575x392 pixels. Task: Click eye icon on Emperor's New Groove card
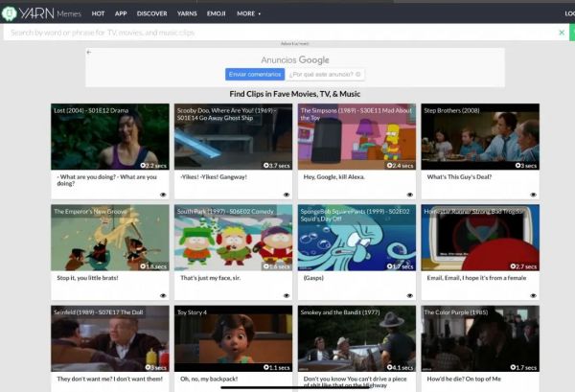click(163, 295)
